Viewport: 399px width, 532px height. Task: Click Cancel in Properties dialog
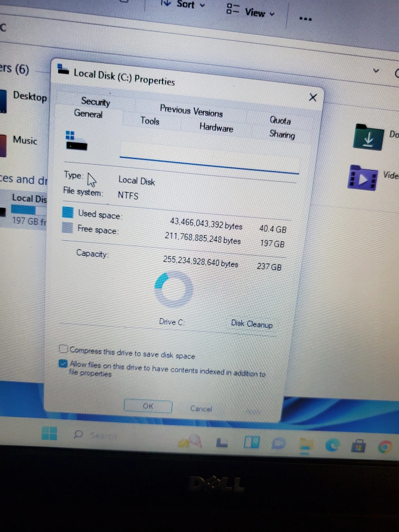click(201, 408)
